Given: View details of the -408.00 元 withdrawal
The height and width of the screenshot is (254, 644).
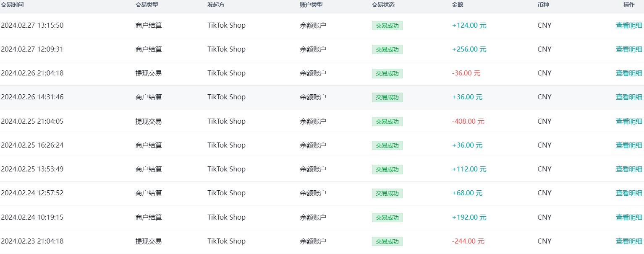Looking at the screenshot, I should (628, 121).
